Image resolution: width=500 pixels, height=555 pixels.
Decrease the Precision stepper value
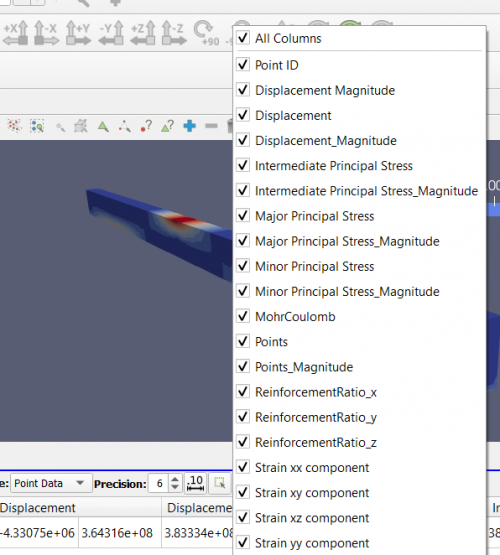tap(175, 487)
